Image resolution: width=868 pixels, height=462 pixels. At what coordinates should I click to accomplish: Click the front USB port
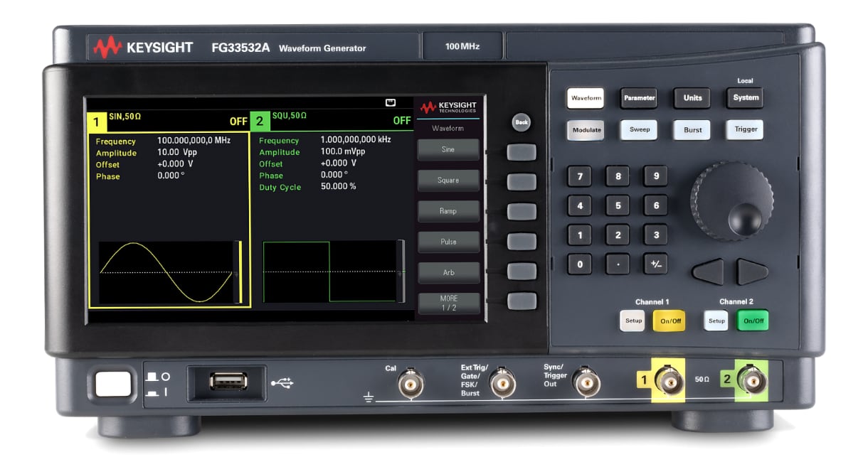(x=228, y=382)
